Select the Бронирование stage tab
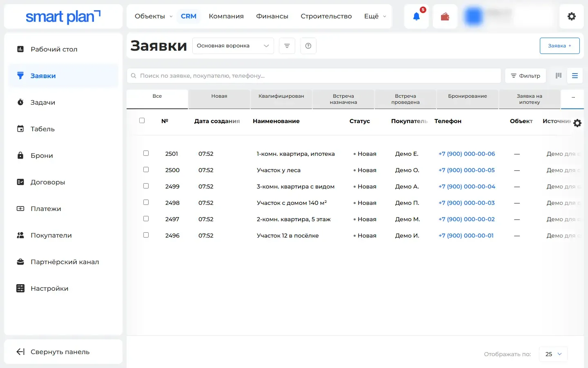The image size is (588, 368). coord(468,99)
